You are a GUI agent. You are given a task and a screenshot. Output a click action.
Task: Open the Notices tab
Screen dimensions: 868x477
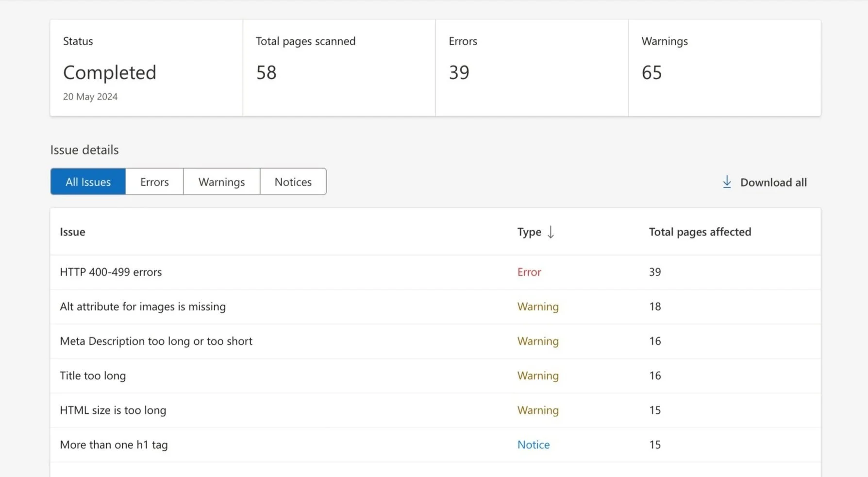[x=293, y=182]
